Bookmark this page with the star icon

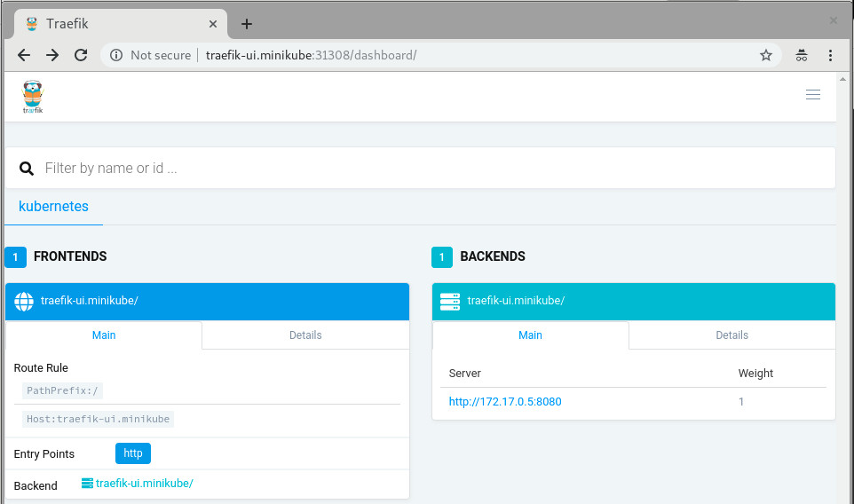pos(765,55)
